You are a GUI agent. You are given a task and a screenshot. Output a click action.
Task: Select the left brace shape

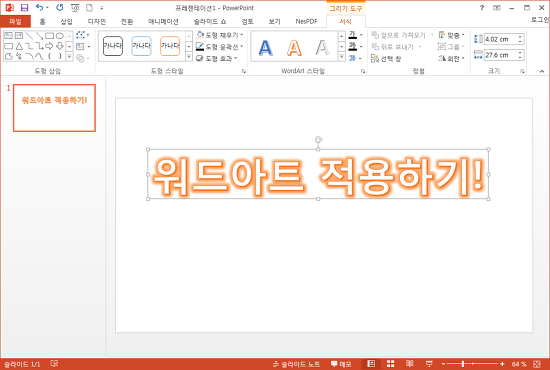point(49,56)
